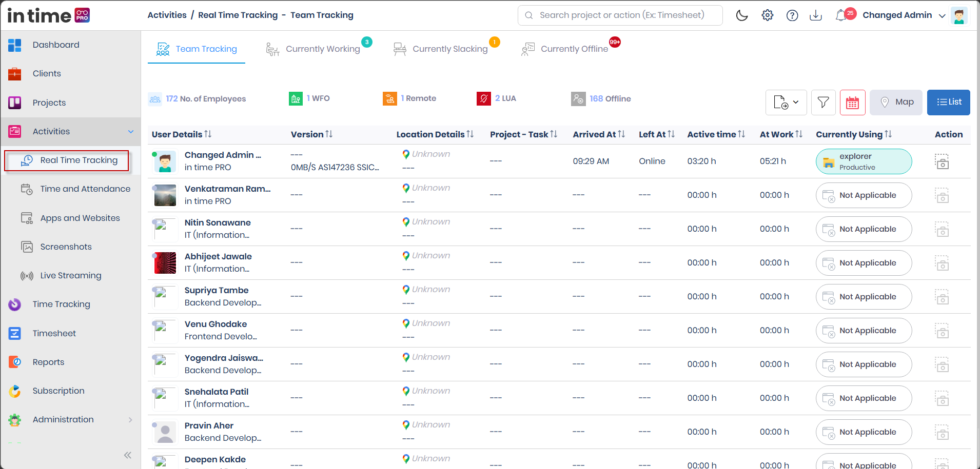The height and width of the screenshot is (469, 980).
Task: Click the explorer Productive status pill
Action: (x=864, y=161)
